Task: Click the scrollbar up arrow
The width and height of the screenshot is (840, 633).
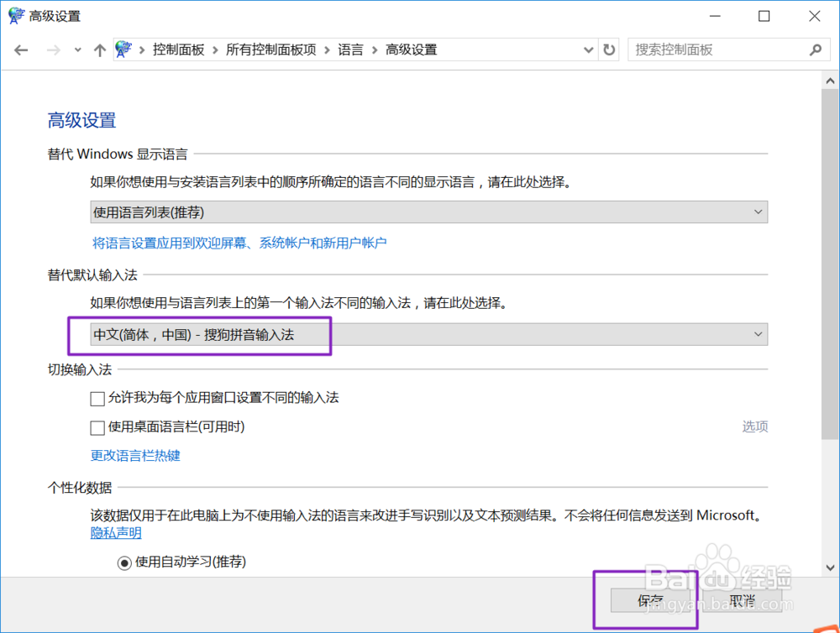Action: (x=832, y=78)
